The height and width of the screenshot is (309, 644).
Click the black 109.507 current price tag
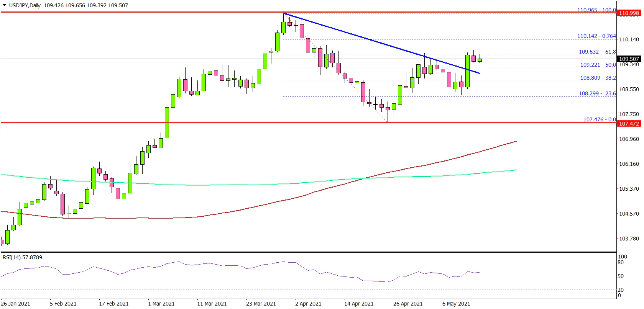(x=629, y=59)
